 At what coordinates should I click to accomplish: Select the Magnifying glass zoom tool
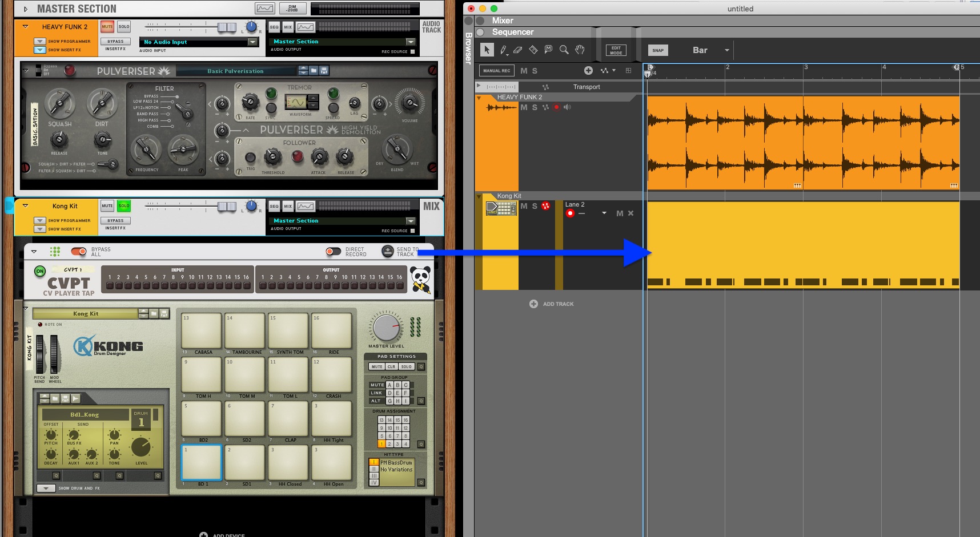pos(564,50)
